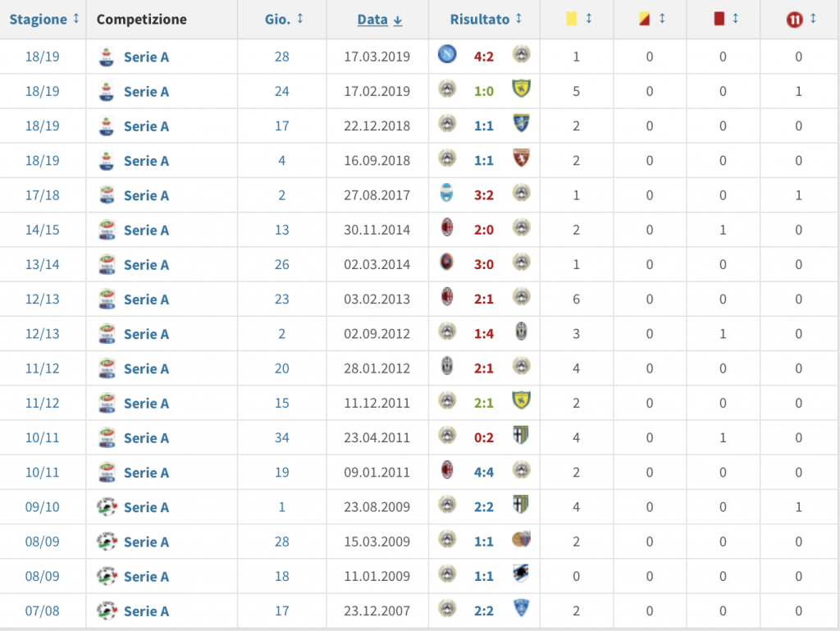The width and height of the screenshot is (840, 631).
Task: Click the Torino crest in the 16.09.2018 match
Action: tap(520, 159)
